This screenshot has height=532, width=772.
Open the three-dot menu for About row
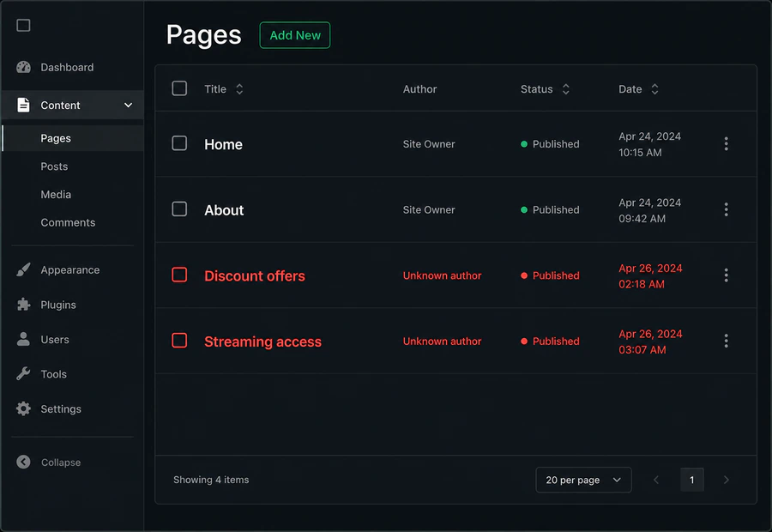pyautogui.click(x=726, y=209)
